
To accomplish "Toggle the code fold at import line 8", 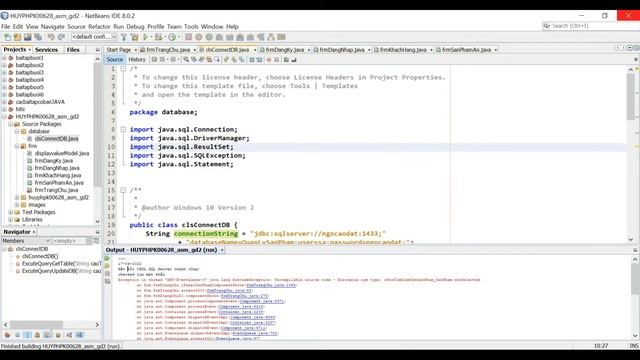I will (x=123, y=129).
